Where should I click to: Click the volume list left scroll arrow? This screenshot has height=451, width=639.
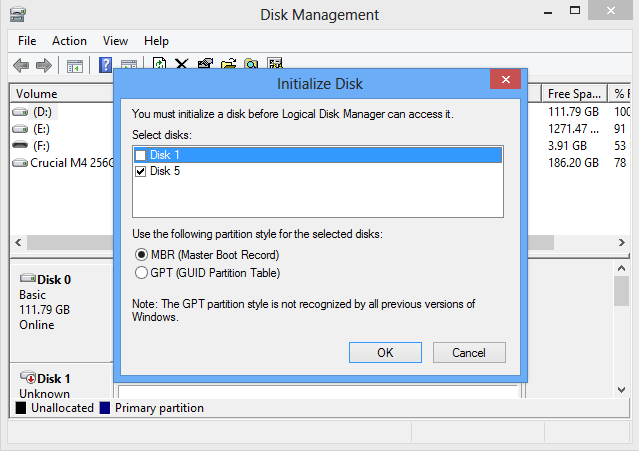(17, 242)
